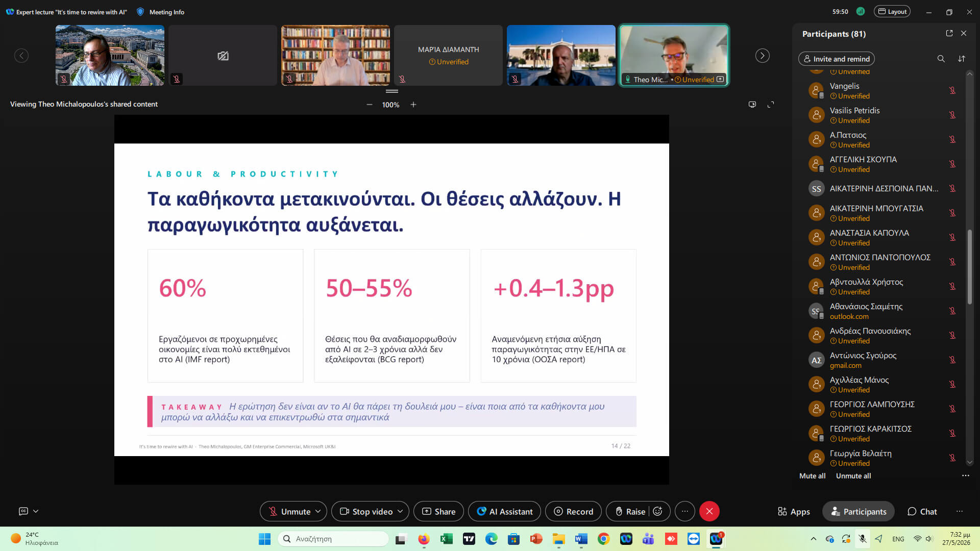Leave meeting with red X button
This screenshot has width=980, height=551.
[x=709, y=511]
